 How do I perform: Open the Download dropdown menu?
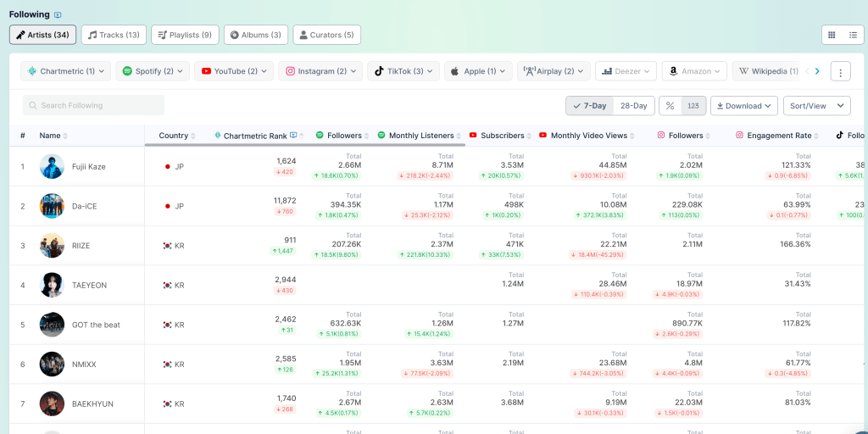pos(743,106)
